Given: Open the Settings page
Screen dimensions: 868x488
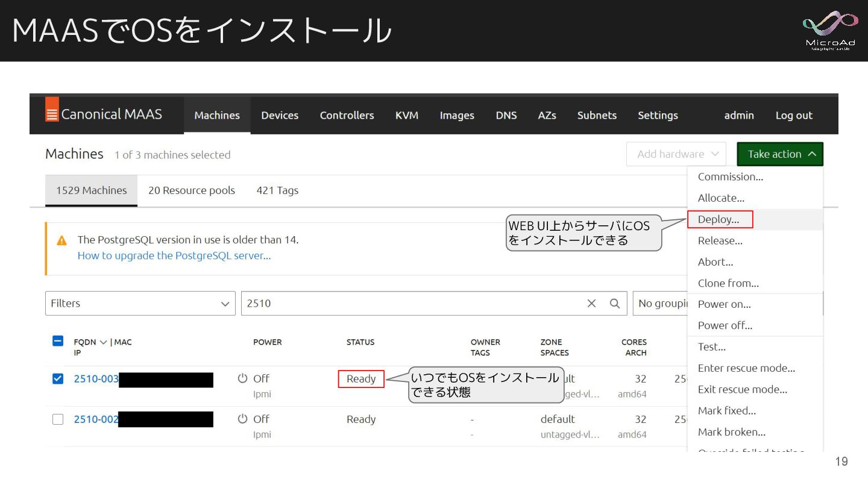Looking at the screenshot, I should [658, 116].
